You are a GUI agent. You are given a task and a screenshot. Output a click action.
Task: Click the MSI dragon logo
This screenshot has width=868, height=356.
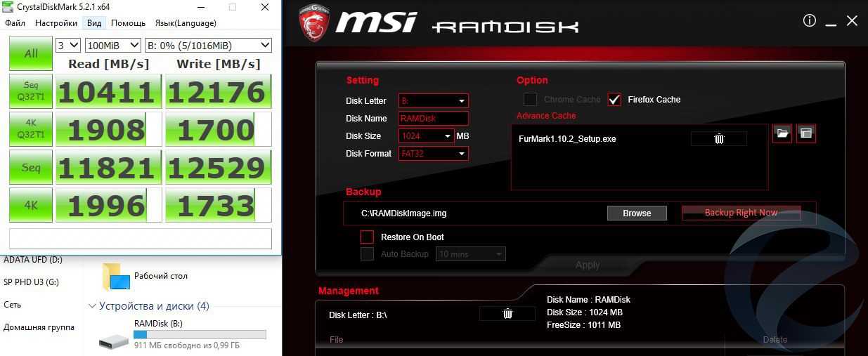(316, 22)
